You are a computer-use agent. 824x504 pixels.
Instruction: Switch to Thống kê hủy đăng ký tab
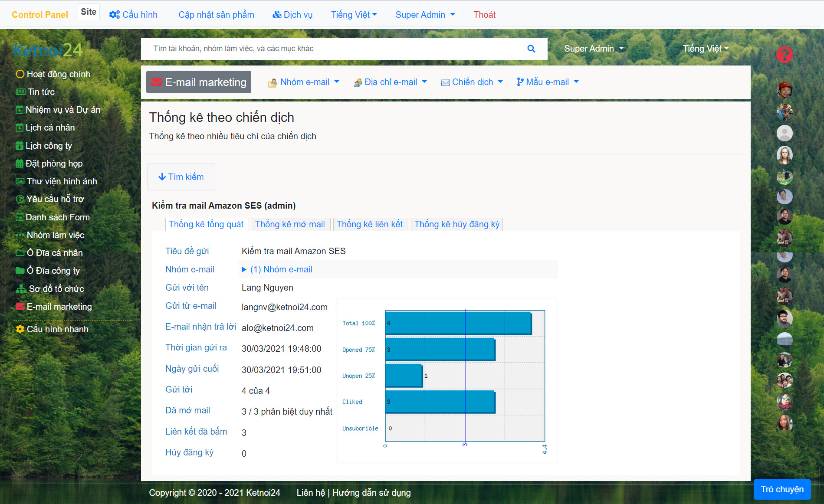tap(456, 224)
